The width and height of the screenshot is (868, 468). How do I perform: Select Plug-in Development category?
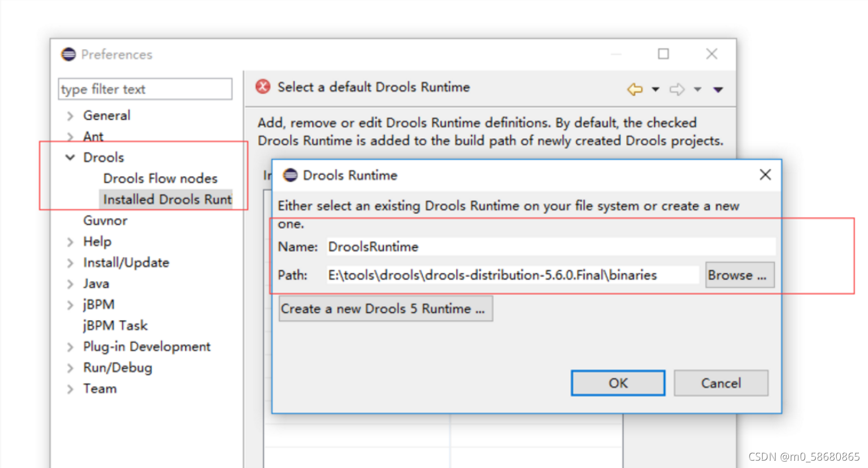[147, 347]
